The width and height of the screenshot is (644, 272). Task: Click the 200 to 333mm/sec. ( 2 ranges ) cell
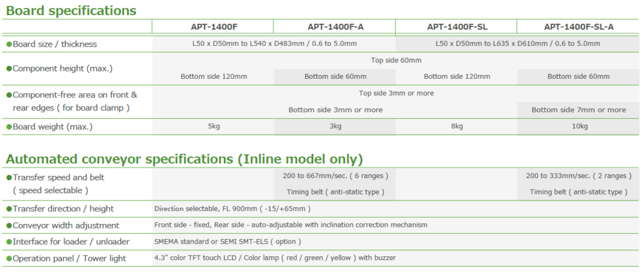pyautogui.click(x=578, y=176)
